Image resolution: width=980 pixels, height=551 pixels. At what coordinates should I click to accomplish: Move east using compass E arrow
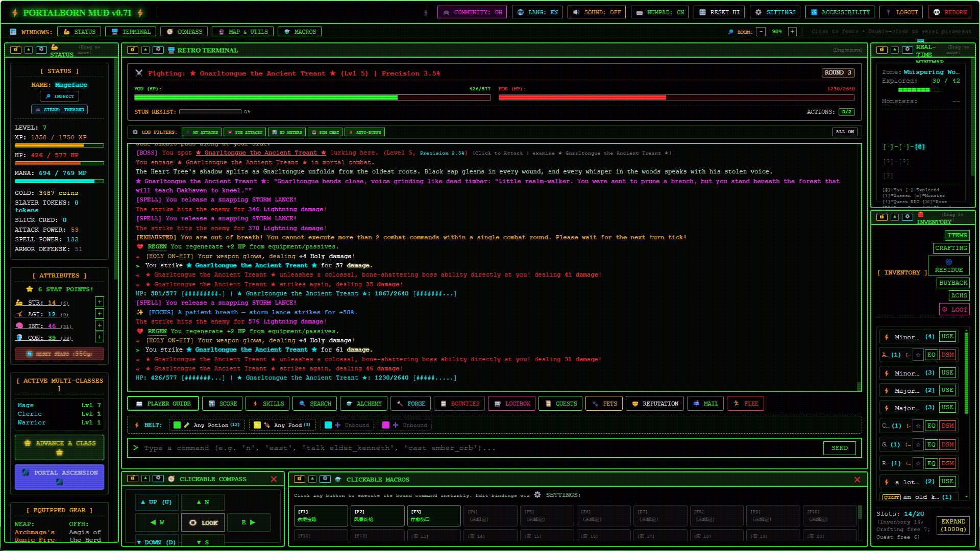(249, 523)
